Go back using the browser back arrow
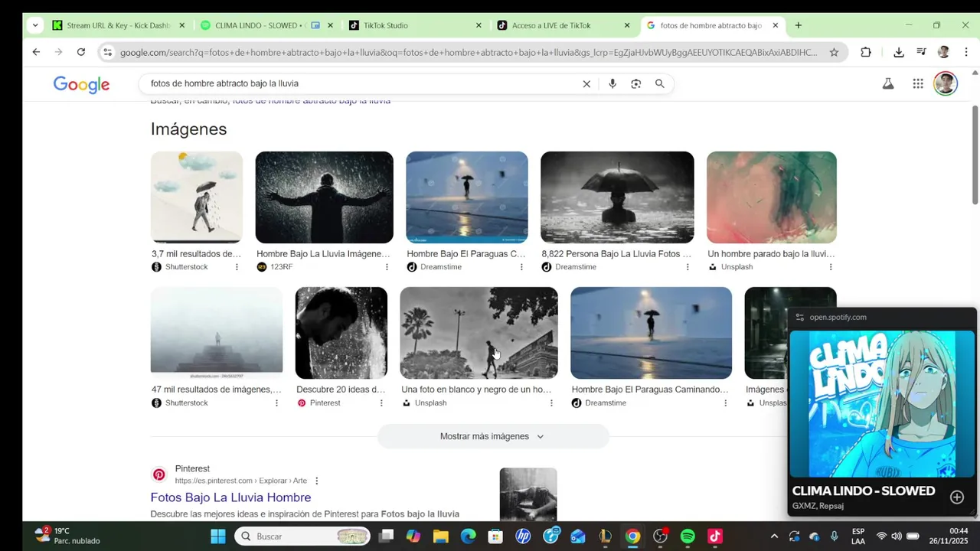The height and width of the screenshot is (551, 980). (36, 52)
